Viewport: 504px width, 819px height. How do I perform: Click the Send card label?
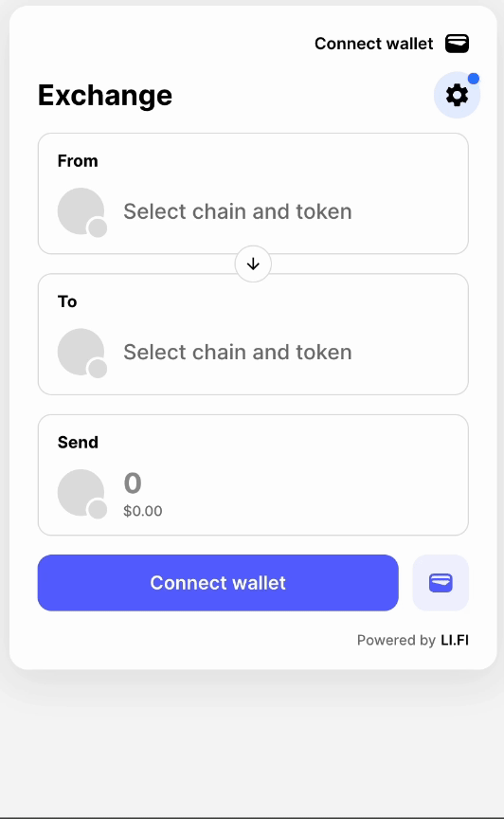[78, 443]
